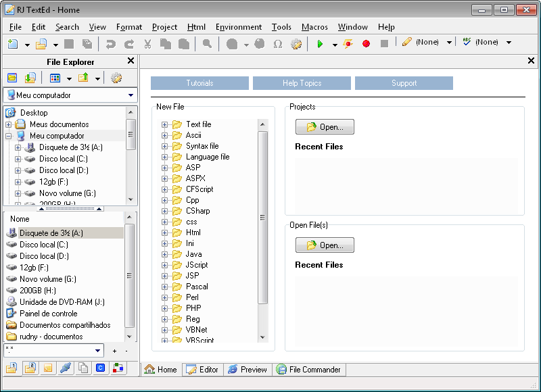The height and width of the screenshot is (392, 541).
Task: Click the go up folder icon in File Explorer
Action: 83,78
